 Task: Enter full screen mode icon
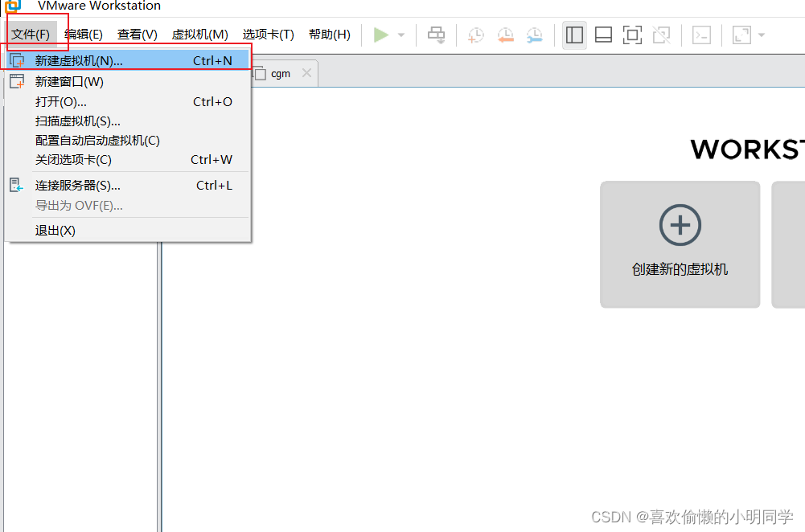(632, 35)
